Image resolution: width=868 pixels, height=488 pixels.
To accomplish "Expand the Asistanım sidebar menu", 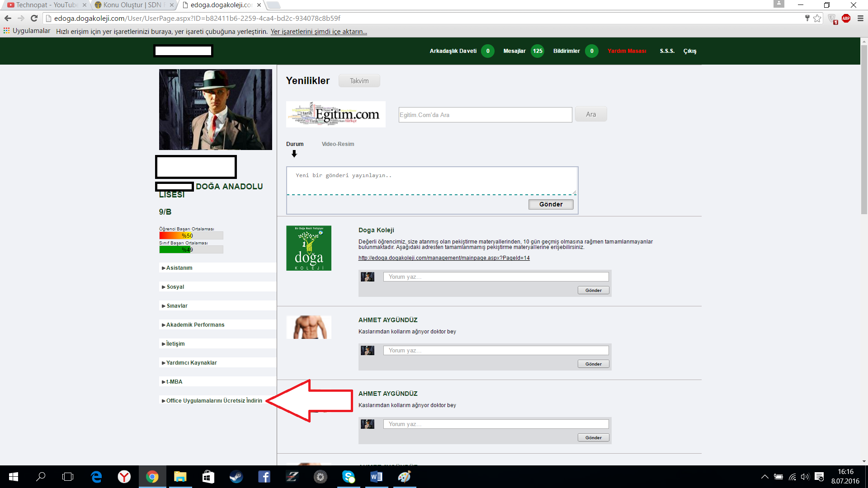I will (179, 268).
